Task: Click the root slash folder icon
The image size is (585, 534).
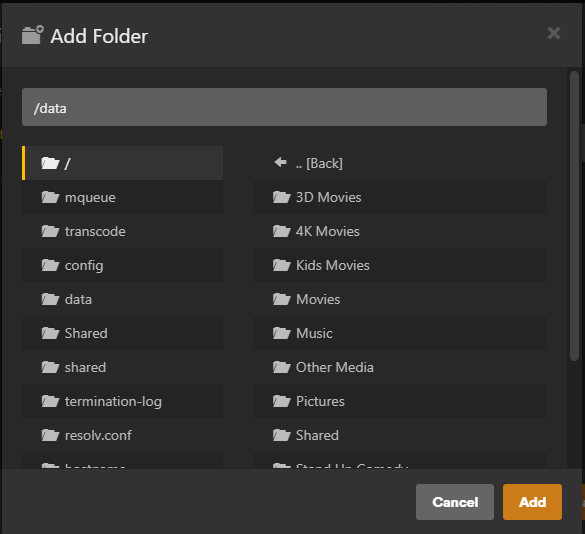Action: click(x=50, y=163)
